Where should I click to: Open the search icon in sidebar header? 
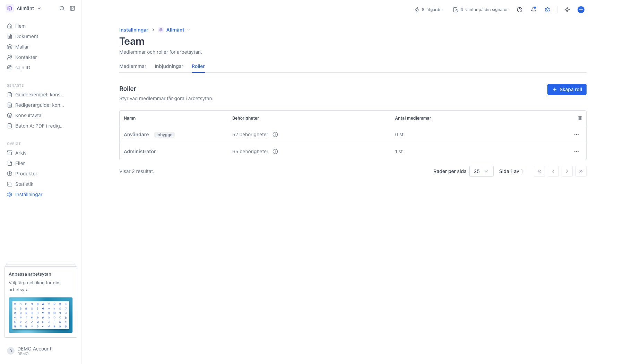[62, 8]
